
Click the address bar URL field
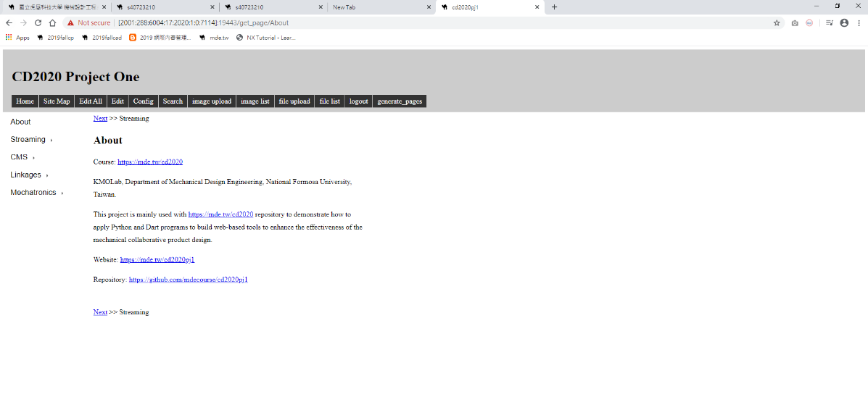coord(435,22)
